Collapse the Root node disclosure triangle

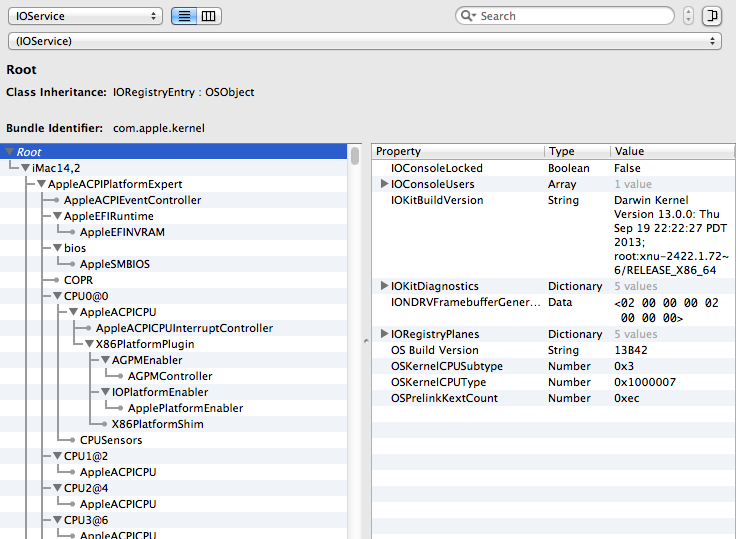10,152
